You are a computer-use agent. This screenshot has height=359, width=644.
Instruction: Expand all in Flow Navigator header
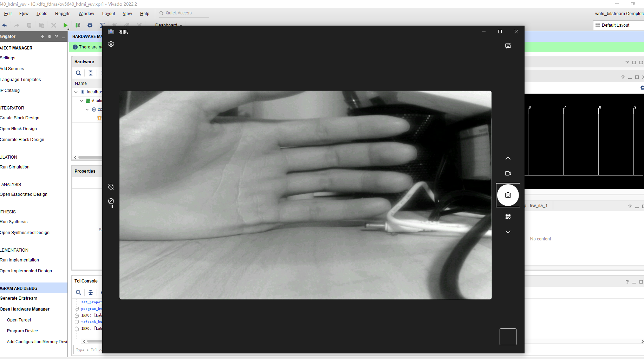(x=50, y=36)
